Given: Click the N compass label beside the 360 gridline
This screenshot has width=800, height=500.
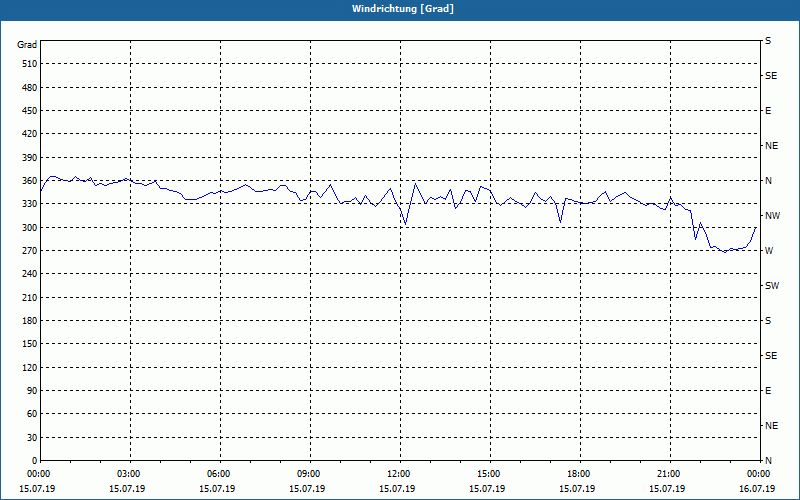Looking at the screenshot, I should coord(768,181).
